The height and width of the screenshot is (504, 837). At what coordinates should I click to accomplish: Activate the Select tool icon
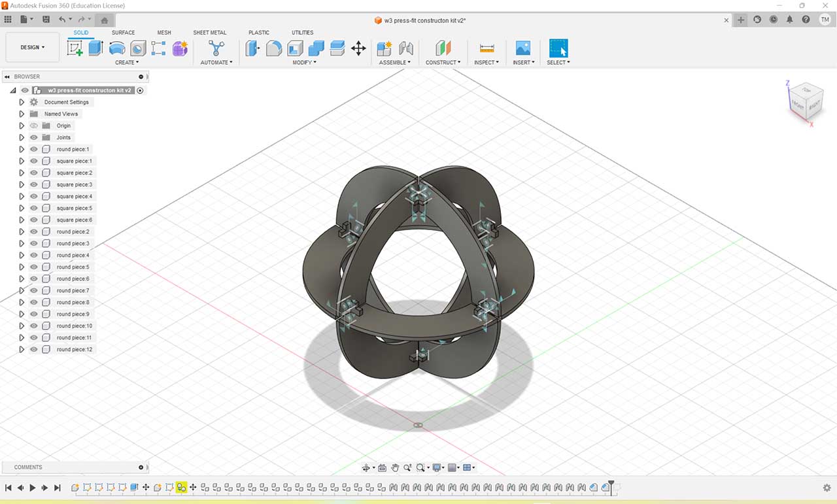point(558,48)
